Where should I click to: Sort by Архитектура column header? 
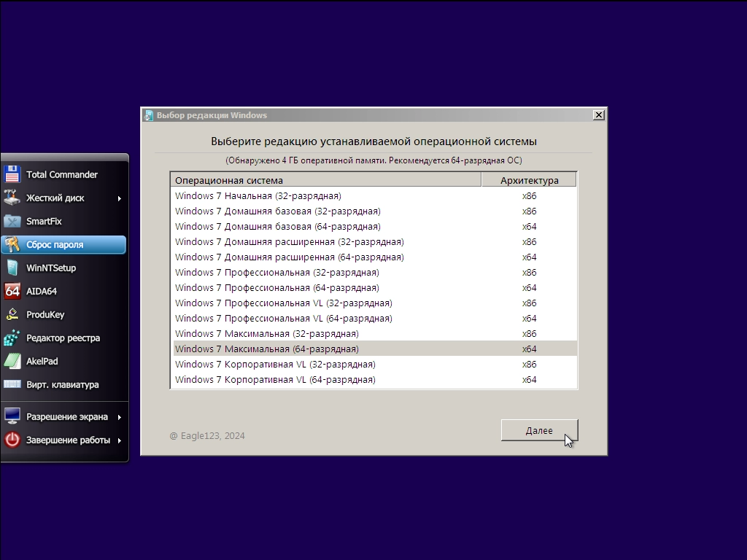[529, 180]
